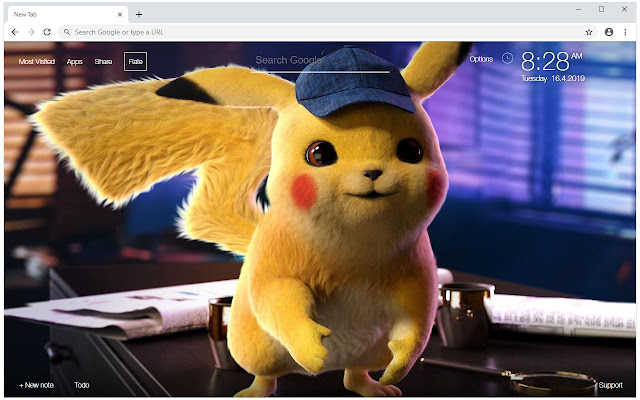Click the Search Google input on page
Image resolution: width=640 pixels, height=400 pixels.
(320, 61)
